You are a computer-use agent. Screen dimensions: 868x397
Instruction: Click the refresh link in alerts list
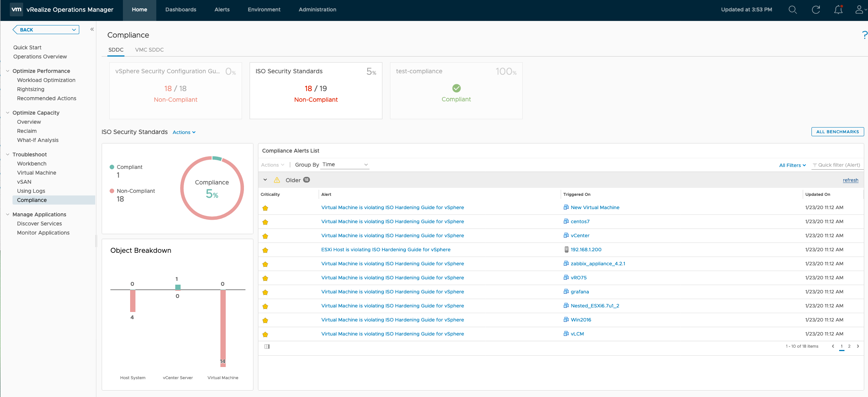[x=850, y=180]
